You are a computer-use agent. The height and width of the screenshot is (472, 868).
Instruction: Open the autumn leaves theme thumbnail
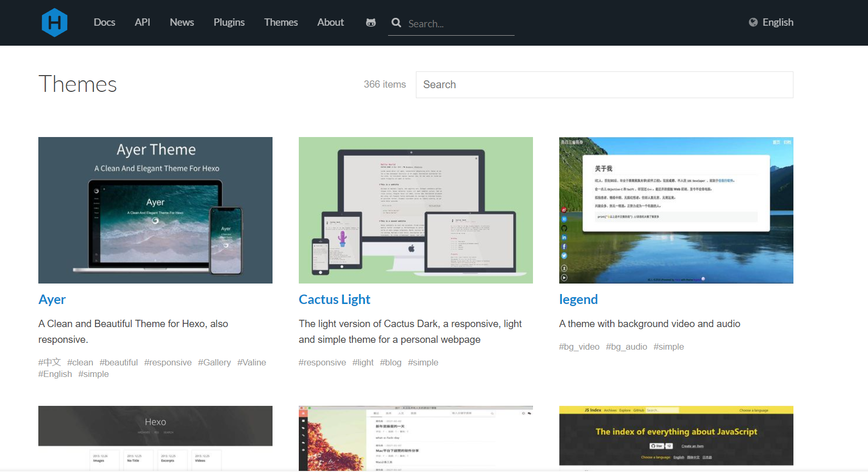pos(416,438)
